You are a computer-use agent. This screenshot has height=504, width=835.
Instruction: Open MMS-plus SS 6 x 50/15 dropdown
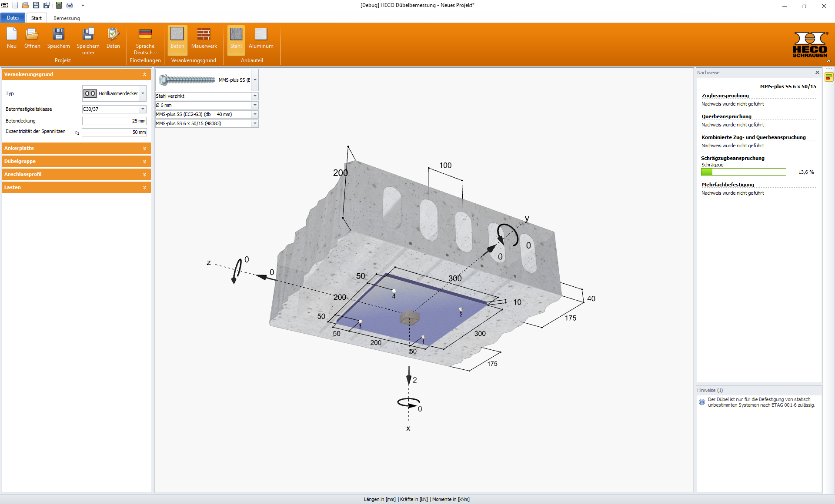(255, 123)
